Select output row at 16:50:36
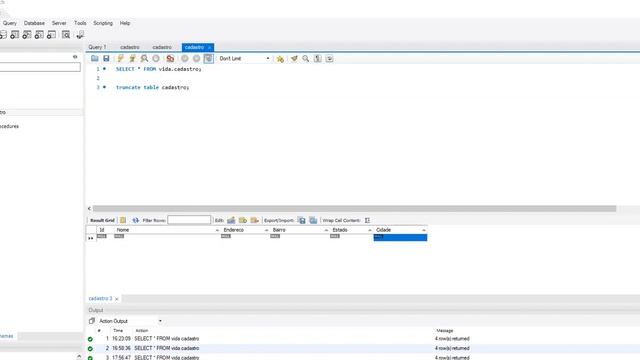 pyautogui.click(x=363, y=349)
